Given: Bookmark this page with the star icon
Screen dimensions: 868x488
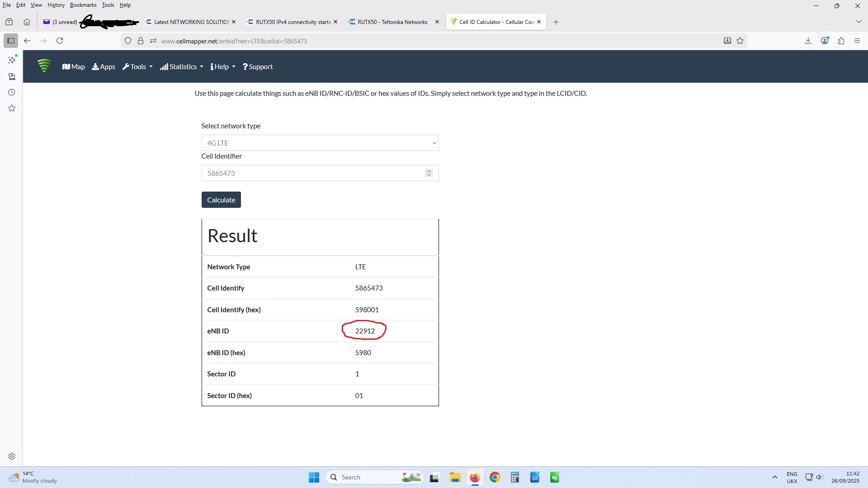Looking at the screenshot, I should click(x=740, y=41).
